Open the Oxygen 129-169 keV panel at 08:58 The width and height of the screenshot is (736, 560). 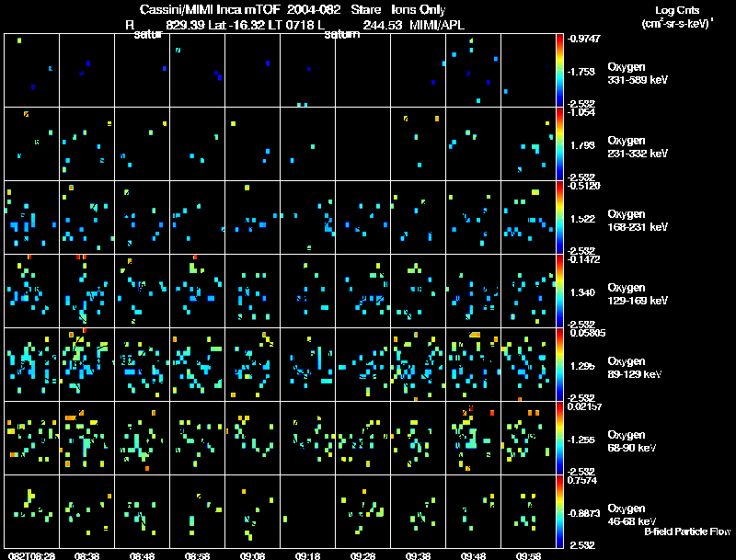(x=197, y=291)
